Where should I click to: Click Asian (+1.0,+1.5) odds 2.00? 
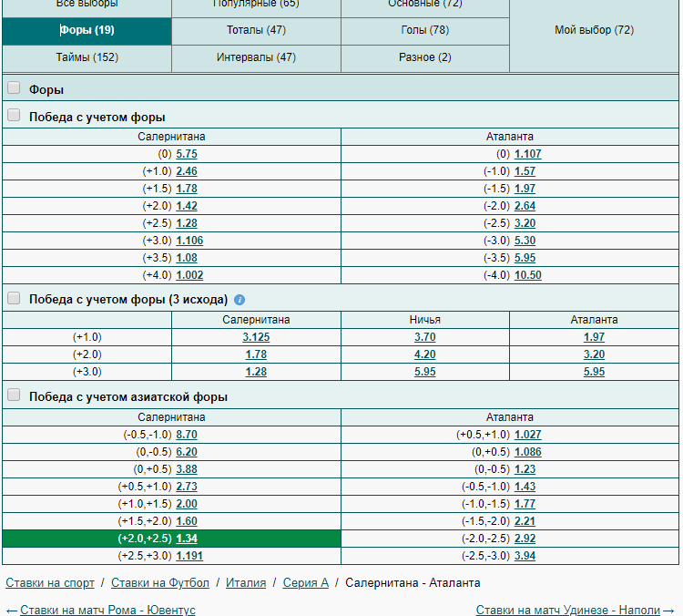(187, 505)
